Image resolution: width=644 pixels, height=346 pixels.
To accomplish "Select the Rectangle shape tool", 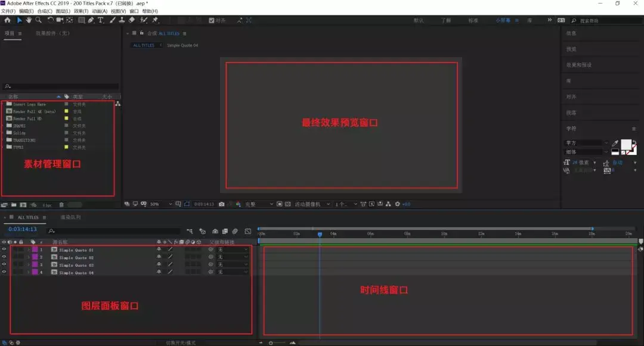I will coord(81,20).
